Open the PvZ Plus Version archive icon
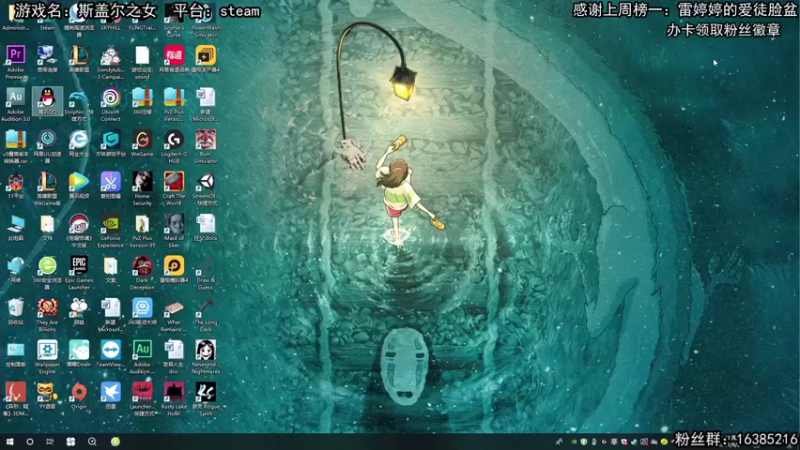 (174, 104)
